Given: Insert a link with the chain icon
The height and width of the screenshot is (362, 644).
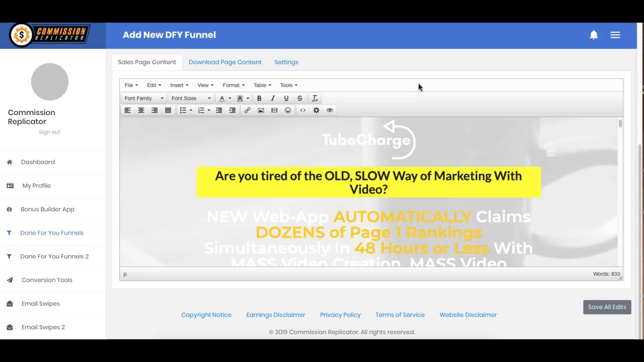Looking at the screenshot, I should [248, 110].
